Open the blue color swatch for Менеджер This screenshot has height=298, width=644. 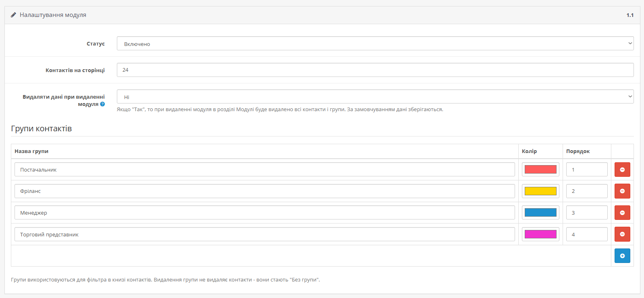(540, 213)
